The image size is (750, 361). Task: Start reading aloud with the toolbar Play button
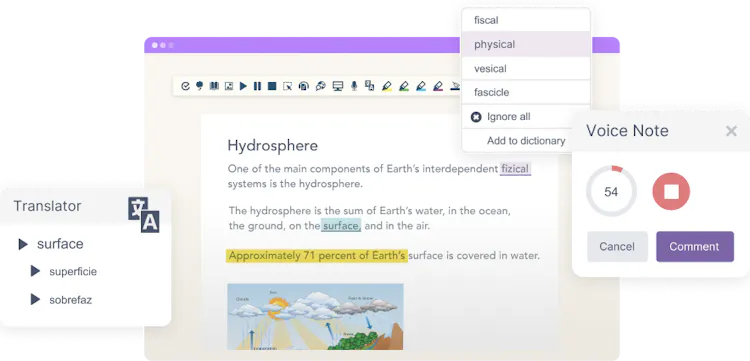point(243,86)
